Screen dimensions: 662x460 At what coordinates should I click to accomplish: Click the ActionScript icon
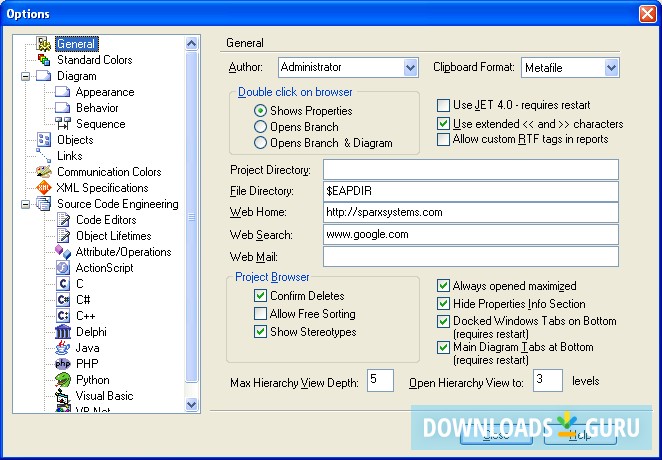63,268
